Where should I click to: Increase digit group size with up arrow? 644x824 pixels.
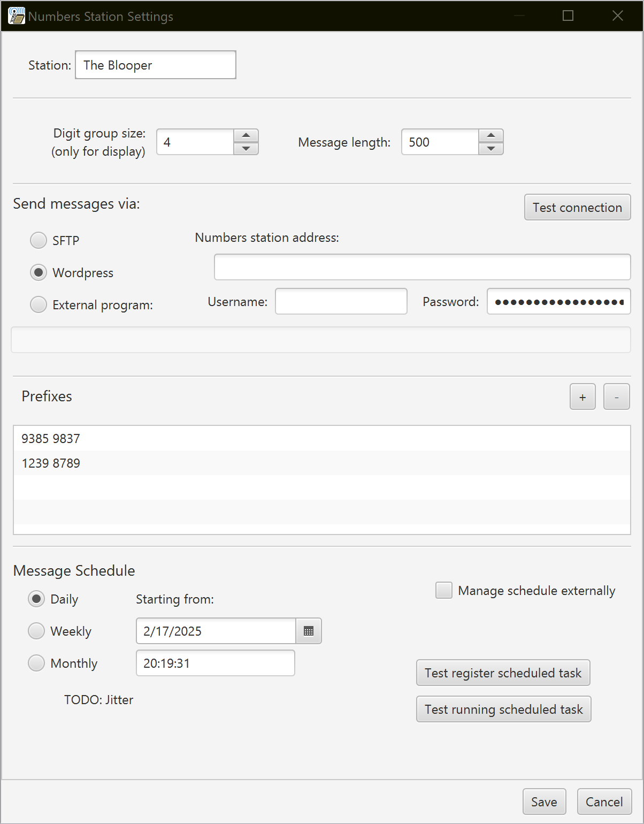pyautogui.click(x=246, y=135)
